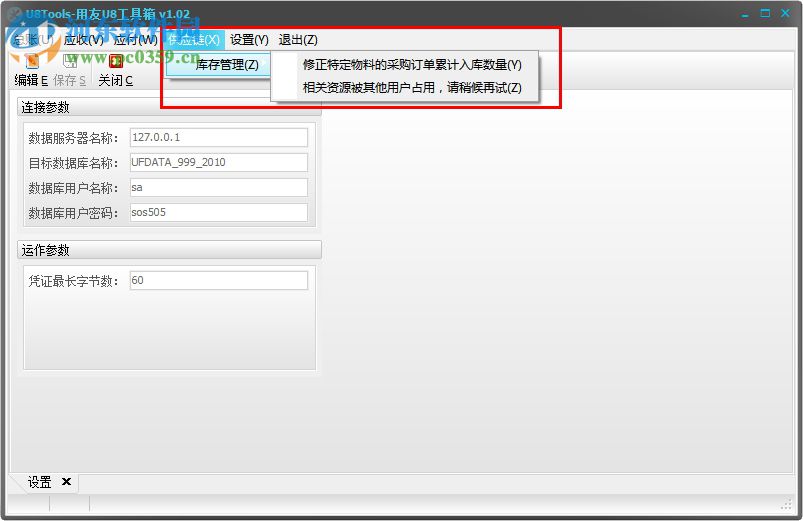Image resolution: width=803 pixels, height=521 pixels.
Task: Click the 保存 S save toolbar icon
Action: click(x=70, y=71)
